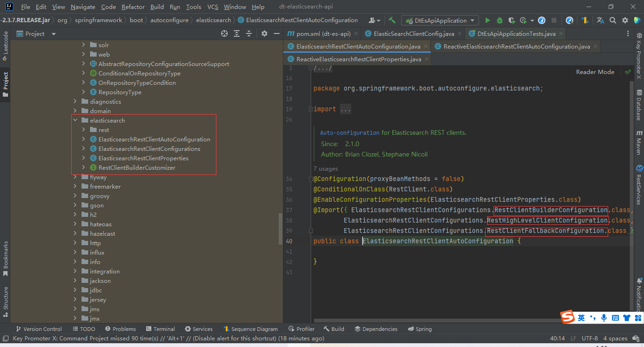Expand the jackson folder
The image size is (644, 347).
coord(75,281)
